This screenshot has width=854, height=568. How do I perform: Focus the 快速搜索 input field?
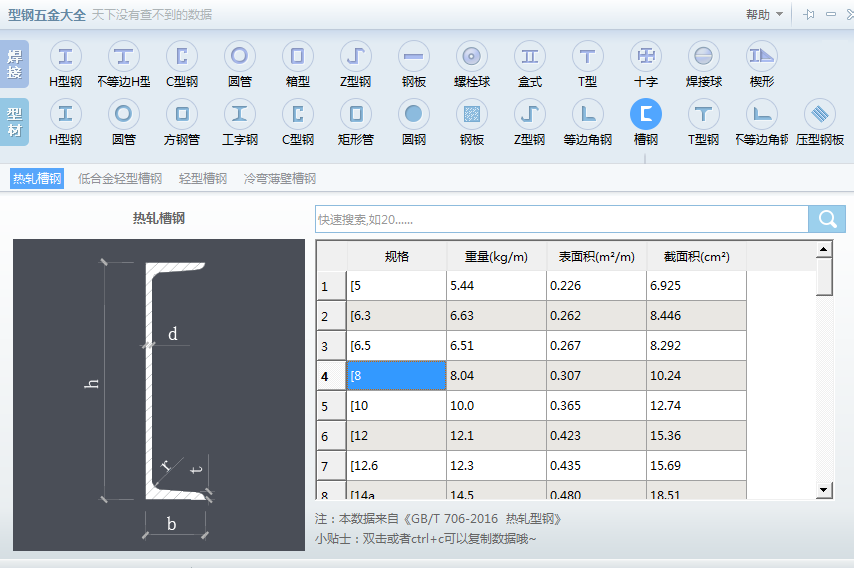[x=562, y=219]
